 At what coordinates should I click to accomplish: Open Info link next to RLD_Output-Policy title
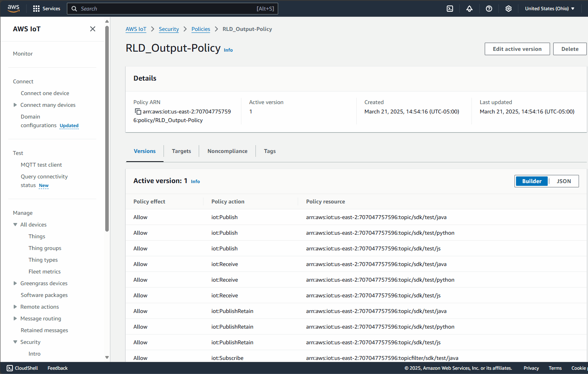228,50
